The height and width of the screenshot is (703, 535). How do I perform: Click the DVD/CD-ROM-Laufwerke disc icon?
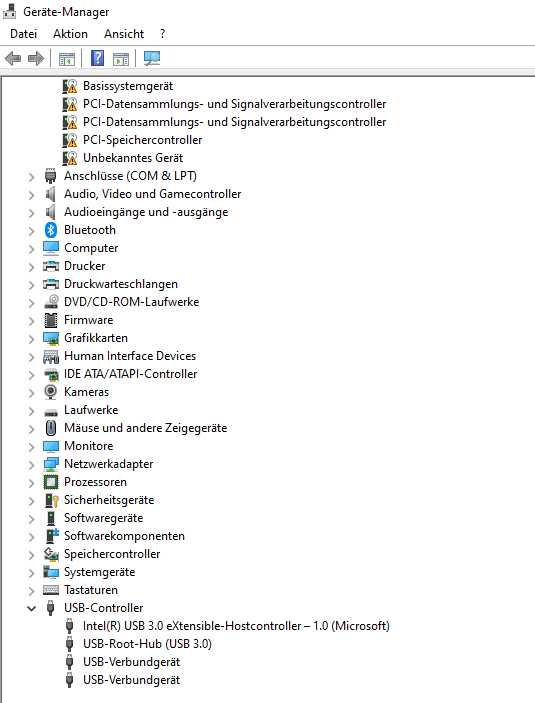click(x=51, y=302)
